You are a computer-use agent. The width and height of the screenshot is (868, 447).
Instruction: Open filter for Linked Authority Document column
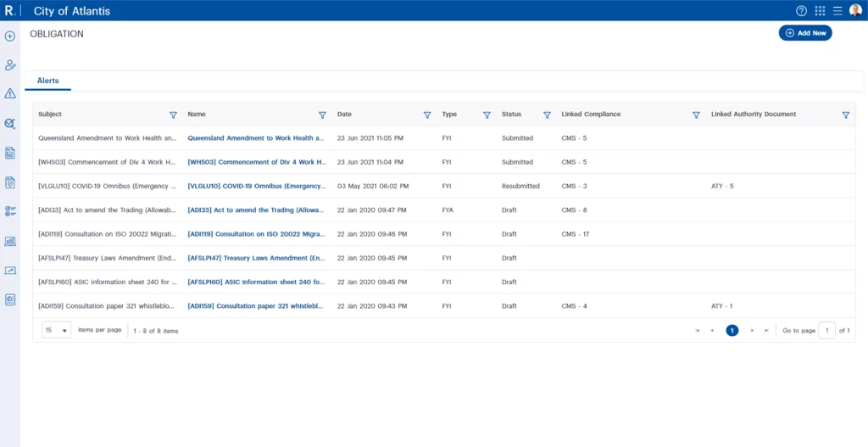point(845,115)
